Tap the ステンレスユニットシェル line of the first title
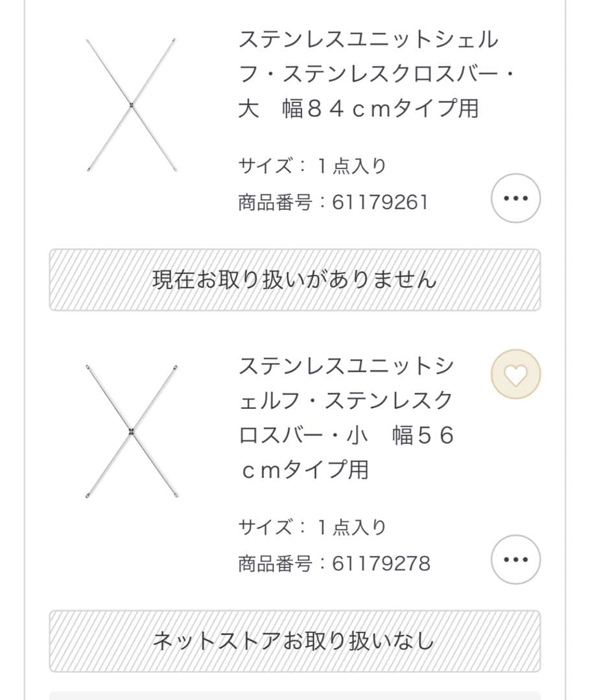 click(368, 40)
